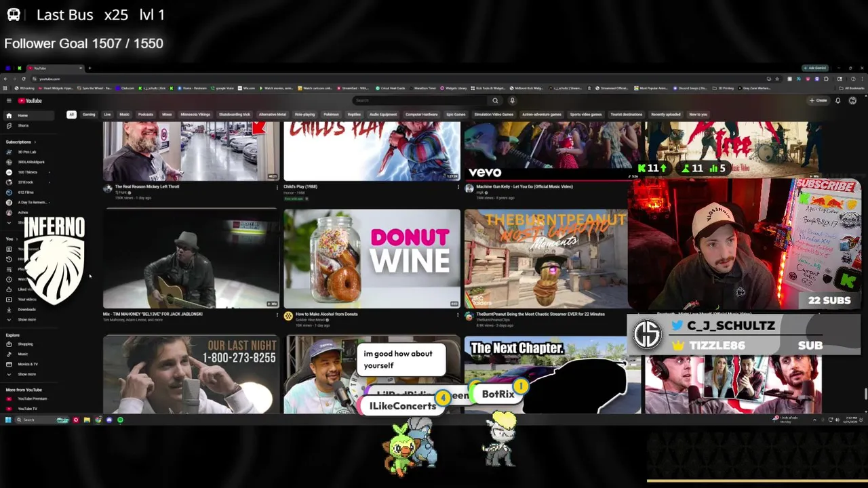Select the New to you chip
Image resolution: width=868 pixels, height=488 pixels.
tap(698, 115)
